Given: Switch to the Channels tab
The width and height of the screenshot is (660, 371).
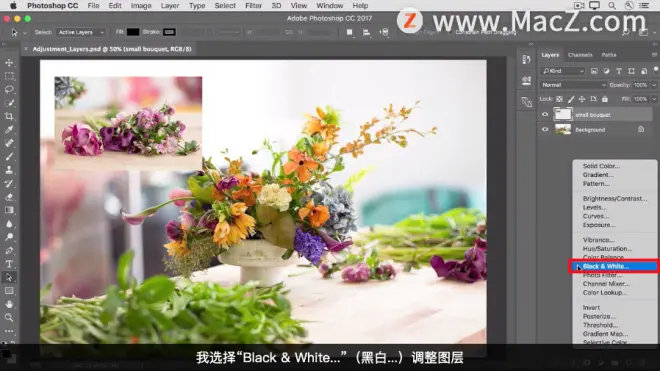Looking at the screenshot, I should point(580,55).
